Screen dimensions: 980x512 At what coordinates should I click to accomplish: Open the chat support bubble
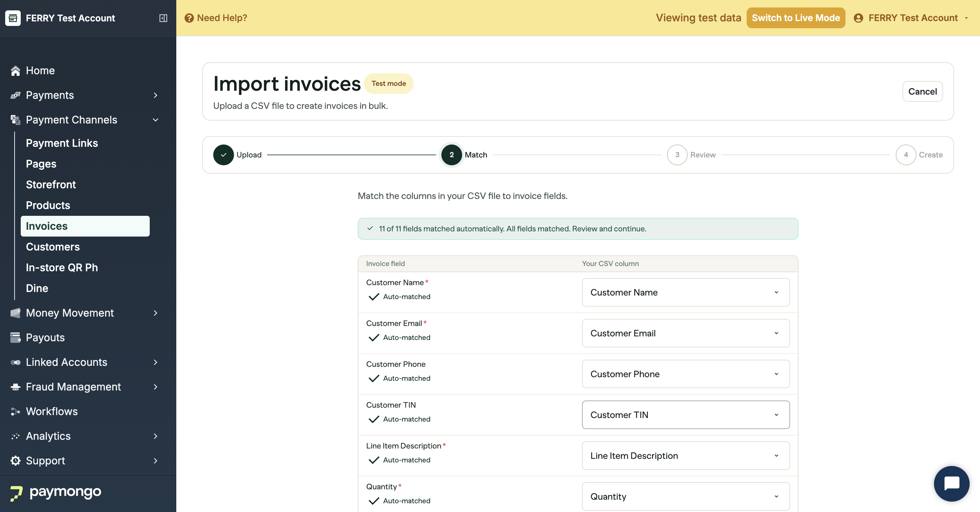tap(951, 483)
